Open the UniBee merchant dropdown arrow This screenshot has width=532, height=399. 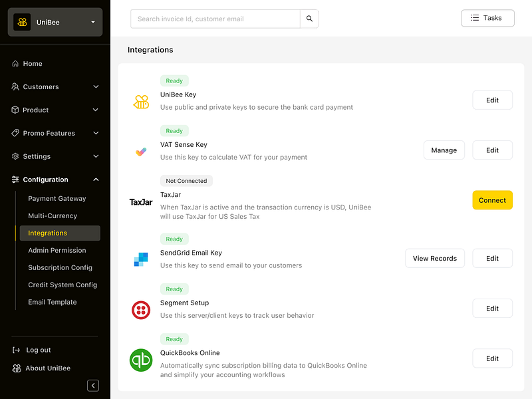93,22
